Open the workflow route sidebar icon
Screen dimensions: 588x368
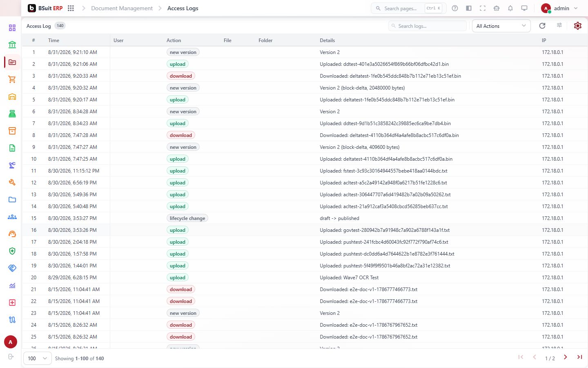coord(12,320)
